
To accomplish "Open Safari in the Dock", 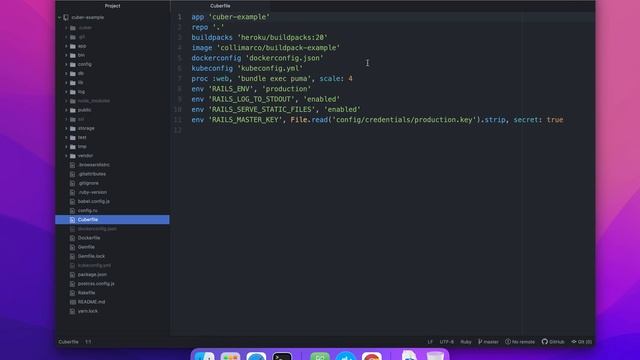I will pyautogui.click(x=256, y=356).
